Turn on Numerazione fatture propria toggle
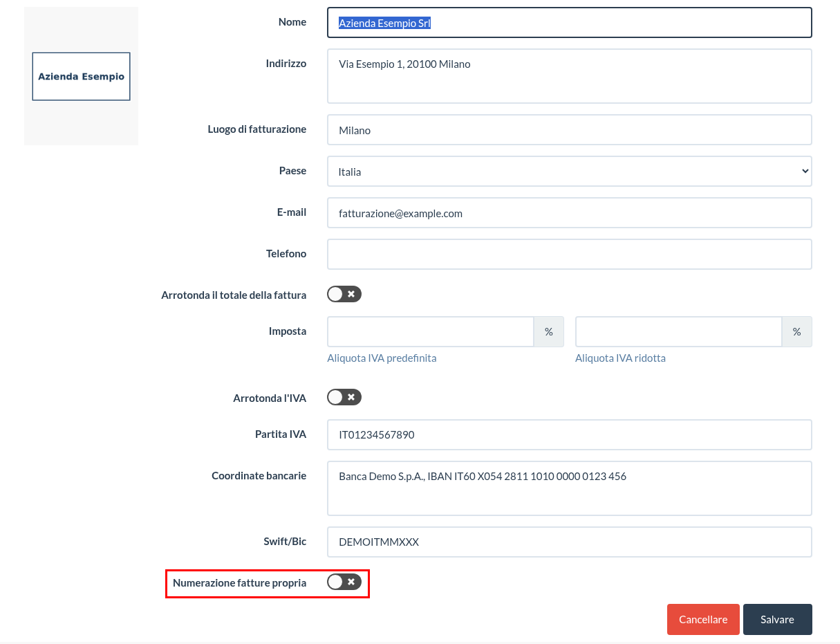The height and width of the screenshot is (644, 840). [344, 582]
